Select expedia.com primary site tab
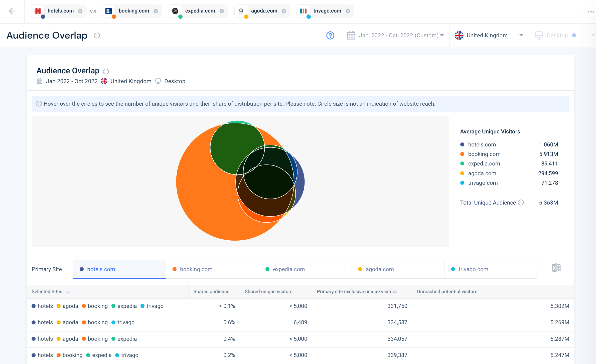 (305, 269)
